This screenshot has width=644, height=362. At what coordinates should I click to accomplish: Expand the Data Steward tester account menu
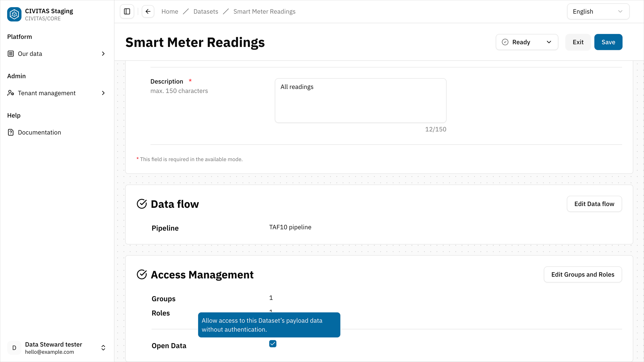tap(103, 347)
